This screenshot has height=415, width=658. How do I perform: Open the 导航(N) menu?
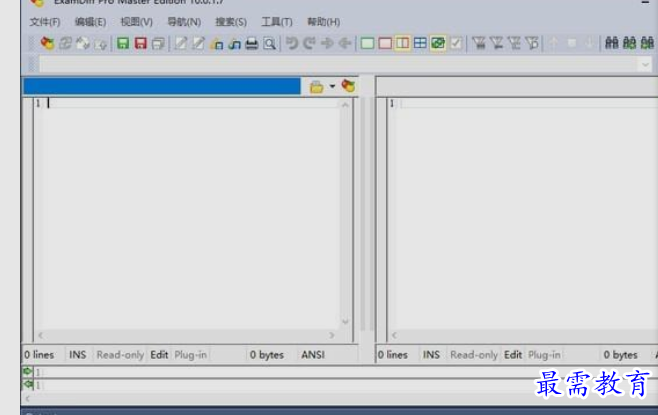tap(184, 22)
